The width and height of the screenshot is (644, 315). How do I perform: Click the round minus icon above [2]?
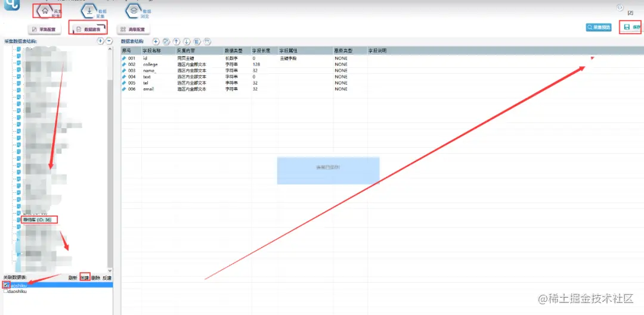click(620, 7)
